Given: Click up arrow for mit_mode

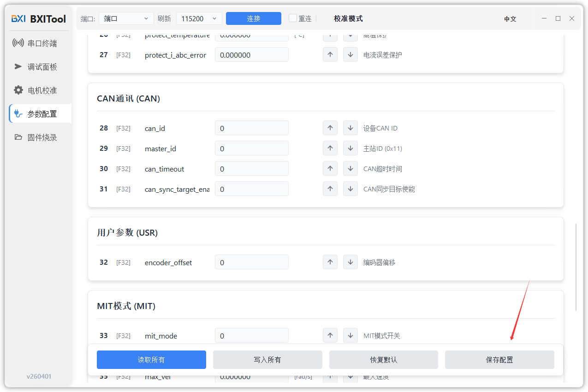Looking at the screenshot, I should pos(330,335).
